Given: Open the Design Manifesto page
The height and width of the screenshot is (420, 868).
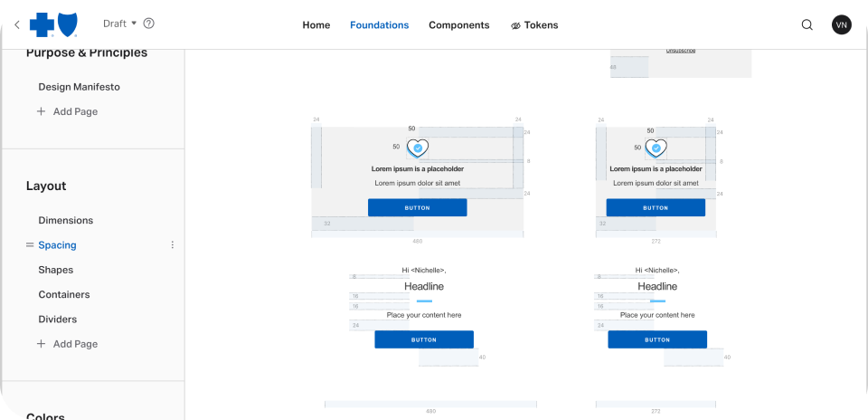Looking at the screenshot, I should coord(79,87).
